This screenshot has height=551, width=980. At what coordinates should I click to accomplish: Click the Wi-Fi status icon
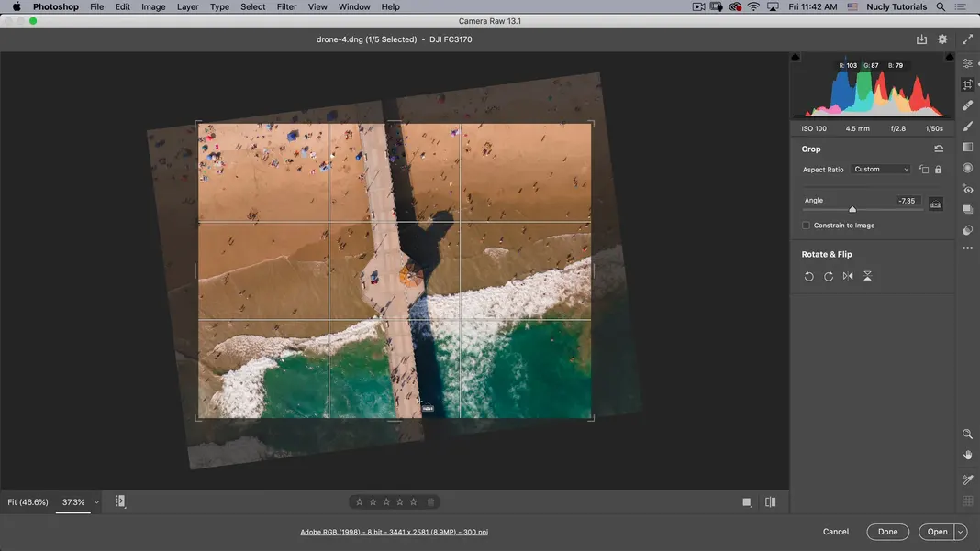pyautogui.click(x=753, y=6)
